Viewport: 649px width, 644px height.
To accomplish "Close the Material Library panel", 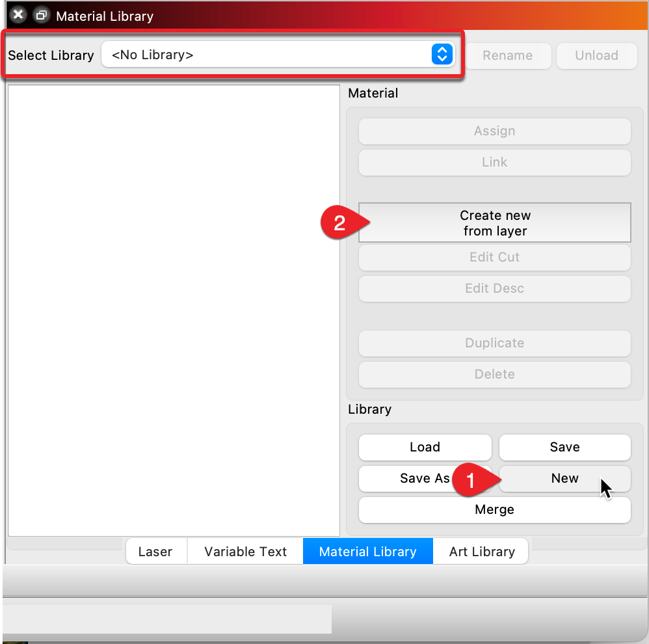I will pos(18,15).
